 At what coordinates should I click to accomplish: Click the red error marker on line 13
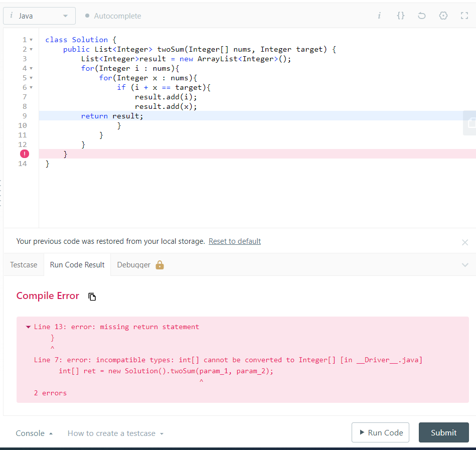(25, 154)
